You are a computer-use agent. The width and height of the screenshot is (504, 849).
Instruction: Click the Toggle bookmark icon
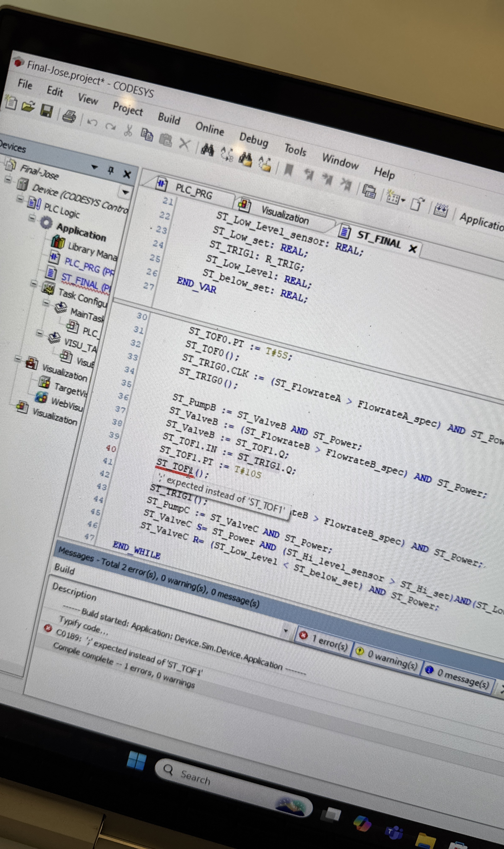point(289,169)
